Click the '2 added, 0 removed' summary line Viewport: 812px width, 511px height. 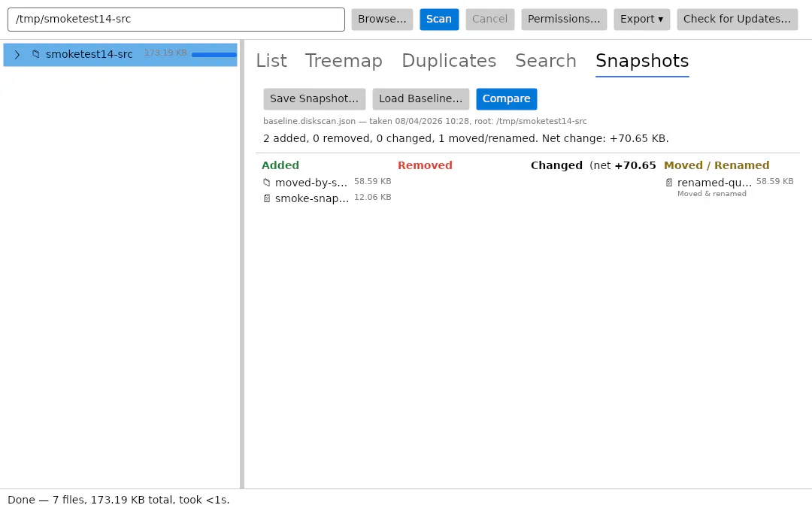466,139
